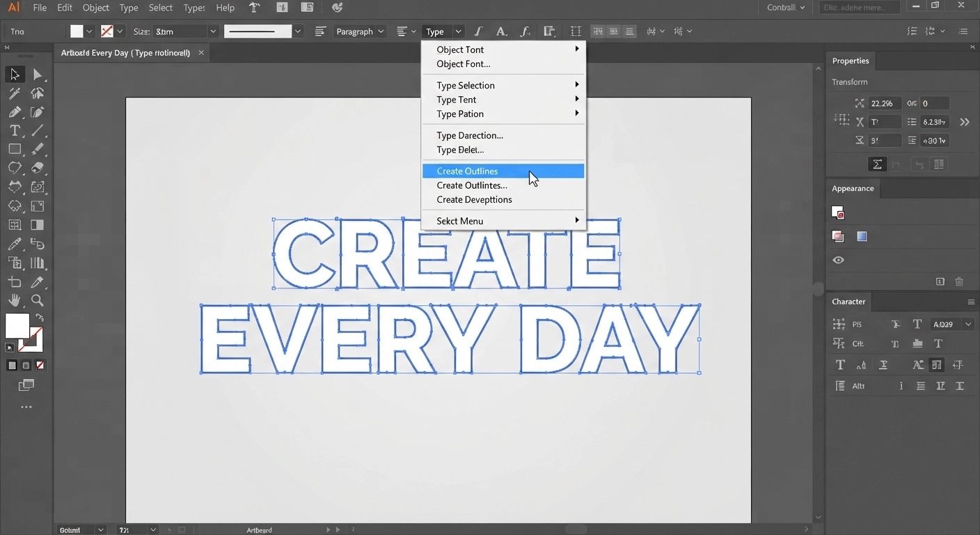Open the change screen mode icon
980x535 pixels.
pos(26,385)
